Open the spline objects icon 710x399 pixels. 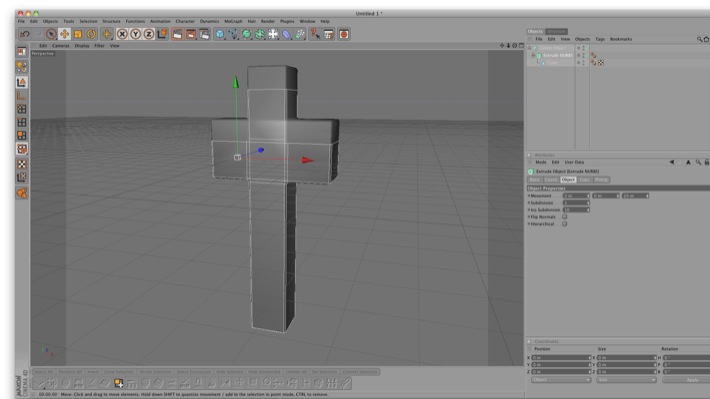point(233,34)
